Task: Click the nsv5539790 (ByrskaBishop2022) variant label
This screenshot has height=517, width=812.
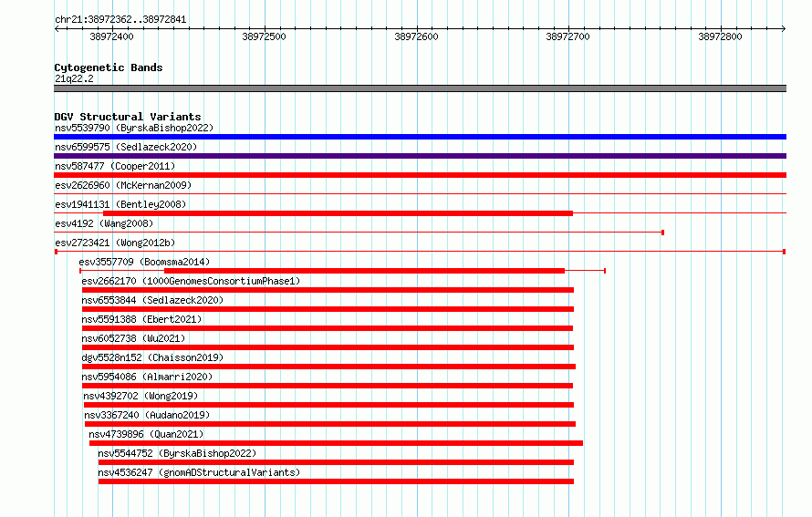Action: click(x=134, y=128)
